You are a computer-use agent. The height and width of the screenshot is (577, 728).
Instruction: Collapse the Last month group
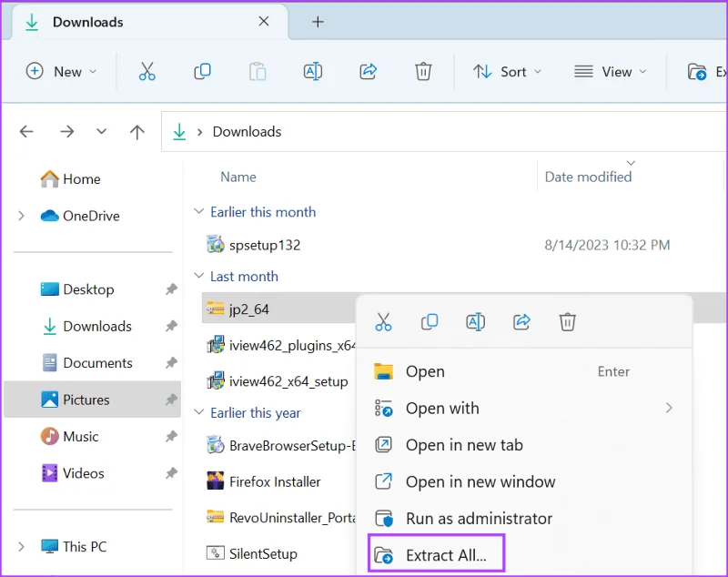click(x=198, y=276)
